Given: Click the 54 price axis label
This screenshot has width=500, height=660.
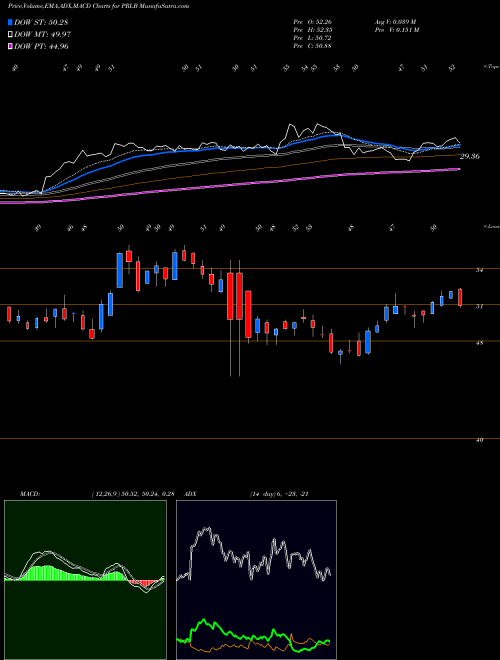Looking at the screenshot, I should pyautogui.click(x=479, y=270).
